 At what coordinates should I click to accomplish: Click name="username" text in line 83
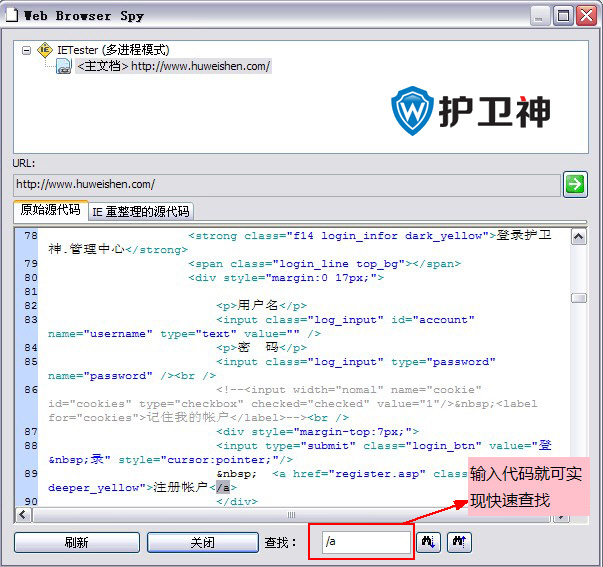point(100,334)
